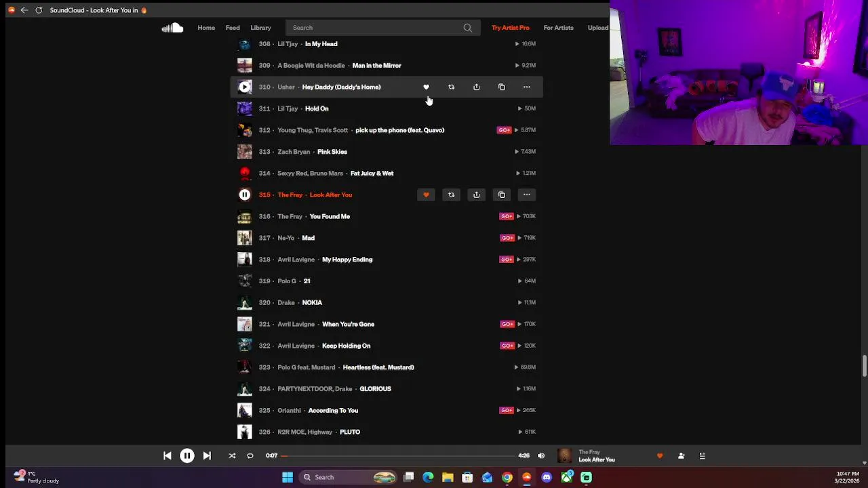The width and height of the screenshot is (868, 488).
Task: Open the next-up queue panel
Action: (x=703, y=456)
